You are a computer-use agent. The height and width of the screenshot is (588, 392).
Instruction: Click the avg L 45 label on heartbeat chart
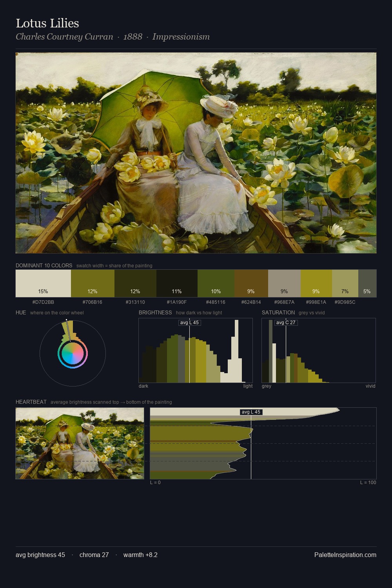251,412
